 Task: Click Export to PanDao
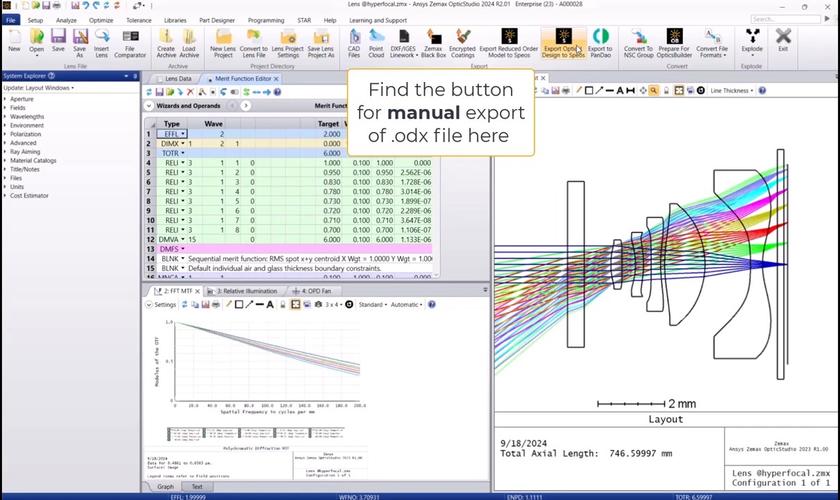[x=600, y=43]
